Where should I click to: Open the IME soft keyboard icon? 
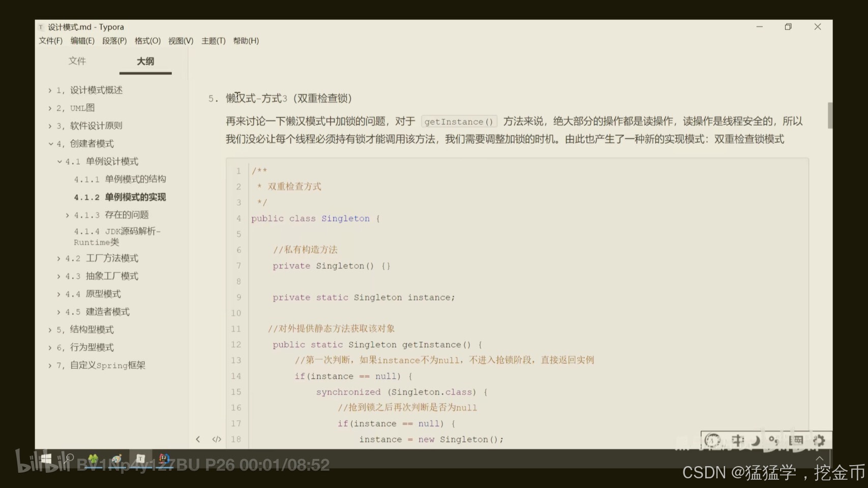(x=797, y=440)
